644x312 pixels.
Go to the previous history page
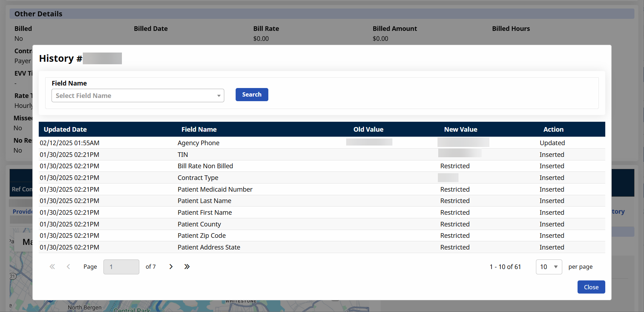(68, 267)
